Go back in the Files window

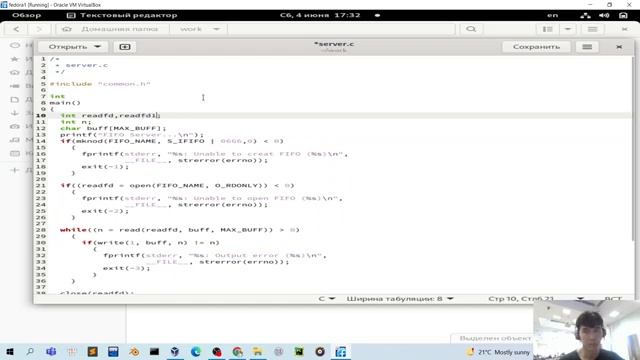click(16, 29)
